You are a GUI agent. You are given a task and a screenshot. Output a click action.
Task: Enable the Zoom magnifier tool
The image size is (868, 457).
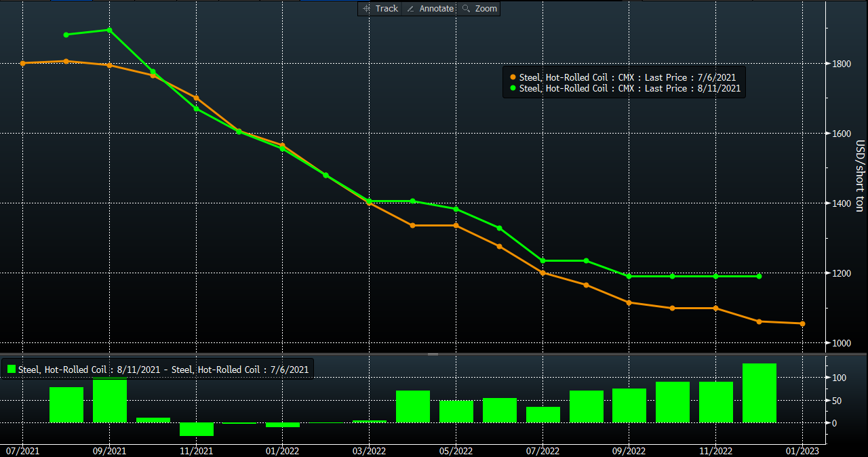tap(479, 9)
